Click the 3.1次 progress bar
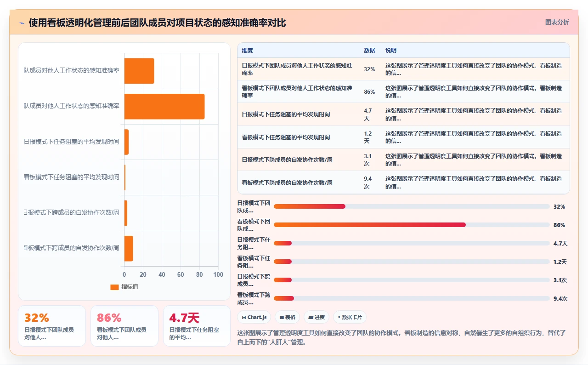Image resolution: width=588 pixels, height=365 pixels. [x=412, y=280]
